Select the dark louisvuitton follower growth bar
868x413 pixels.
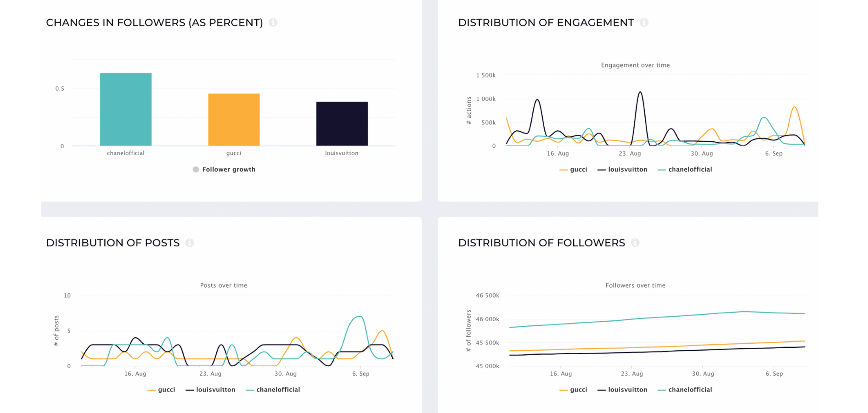(342, 124)
